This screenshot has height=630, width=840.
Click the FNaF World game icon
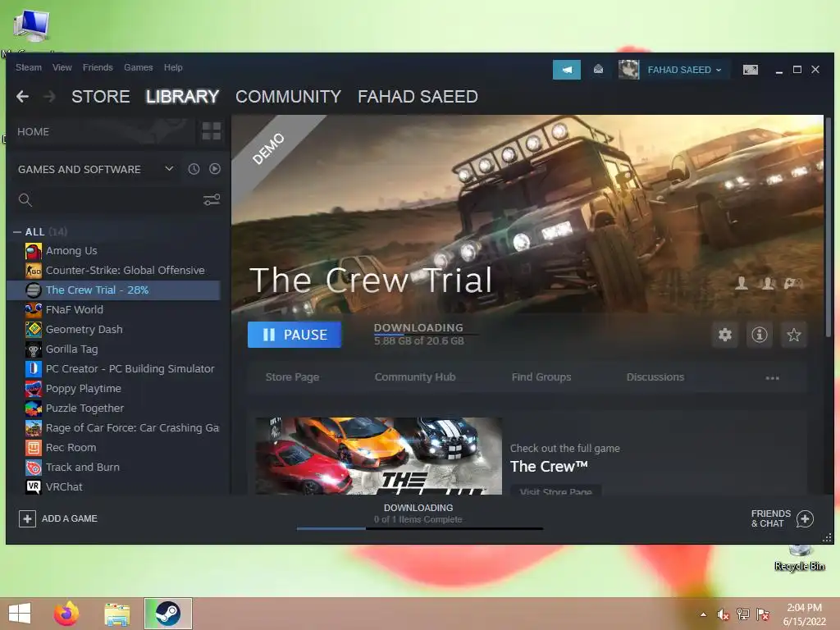33,309
